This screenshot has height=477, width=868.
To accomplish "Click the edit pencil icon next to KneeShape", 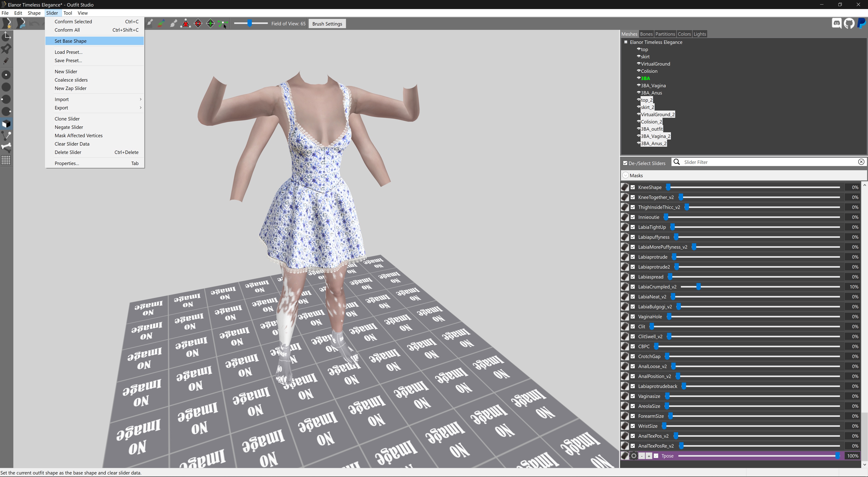I will [625, 187].
